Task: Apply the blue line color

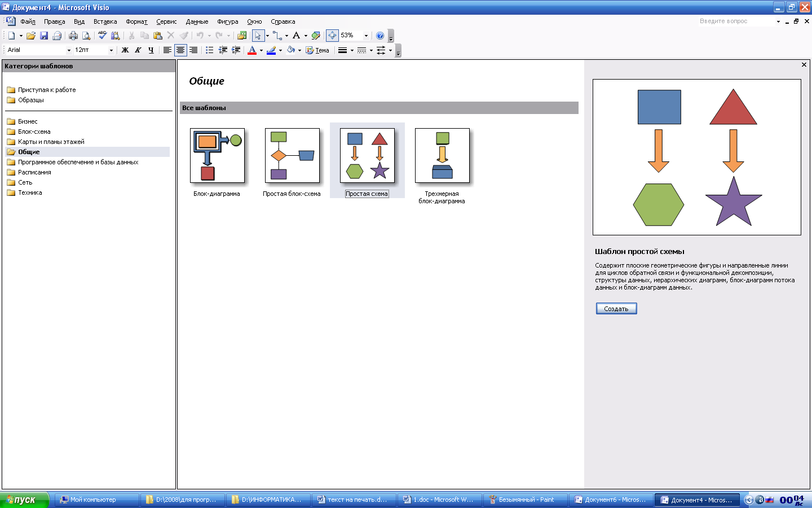Action: 271,50
